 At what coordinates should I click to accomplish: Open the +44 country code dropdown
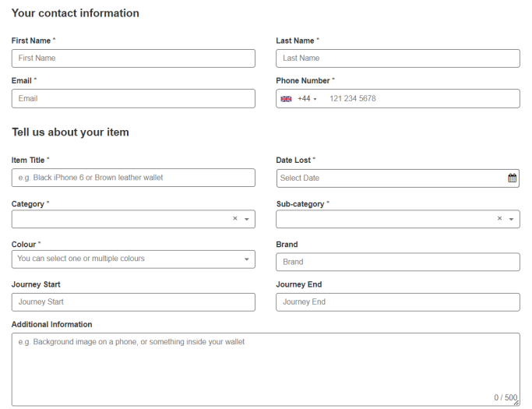[308, 99]
